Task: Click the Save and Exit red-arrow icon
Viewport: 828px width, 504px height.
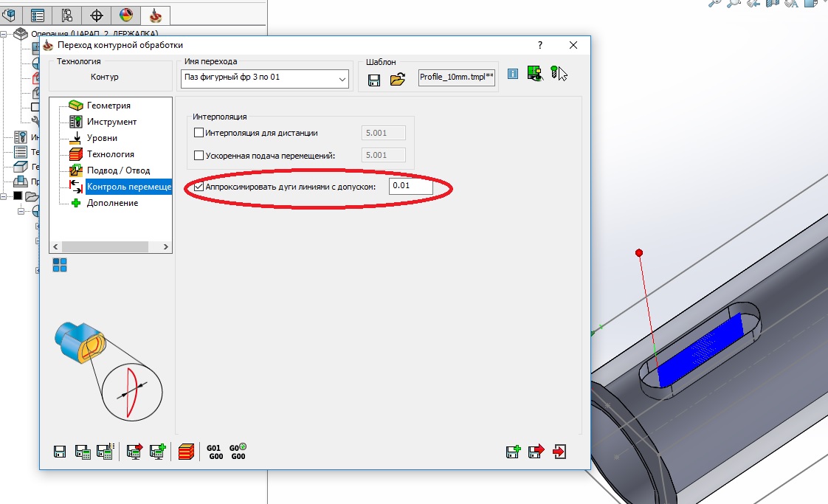Action: pos(536,452)
